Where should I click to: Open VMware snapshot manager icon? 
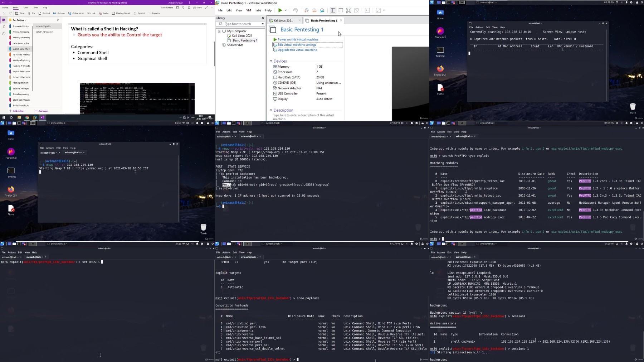point(322,10)
